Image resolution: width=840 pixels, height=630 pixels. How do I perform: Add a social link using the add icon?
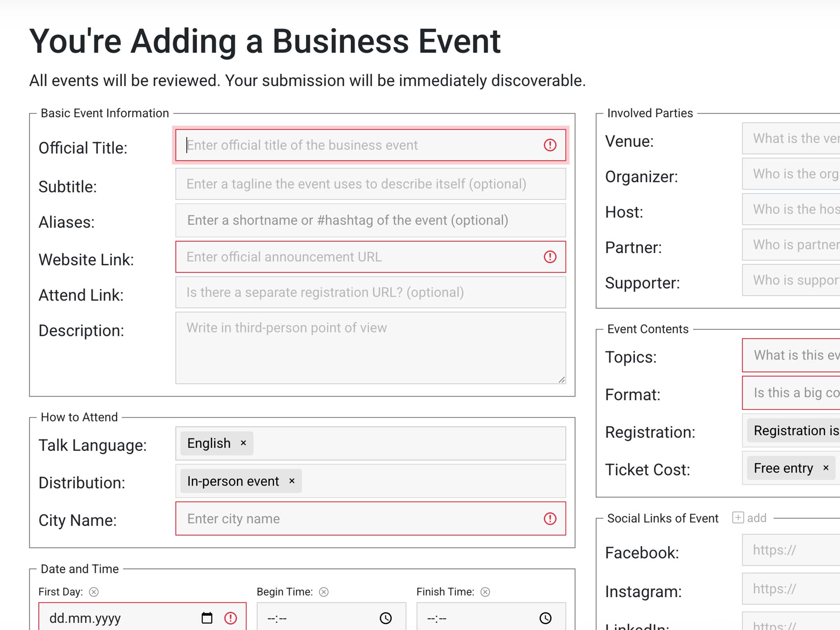[x=738, y=518]
